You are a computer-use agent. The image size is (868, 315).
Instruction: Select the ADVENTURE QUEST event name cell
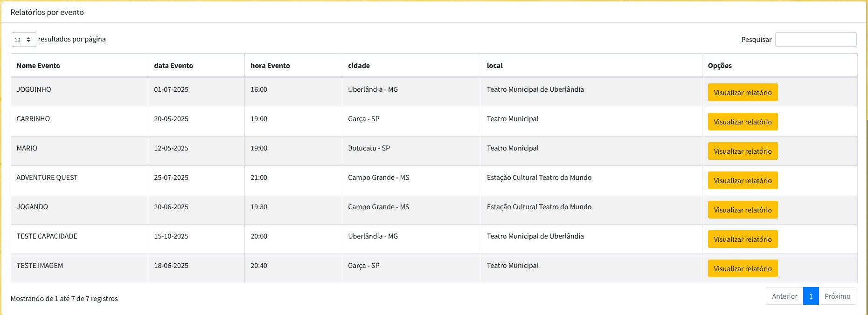47,178
